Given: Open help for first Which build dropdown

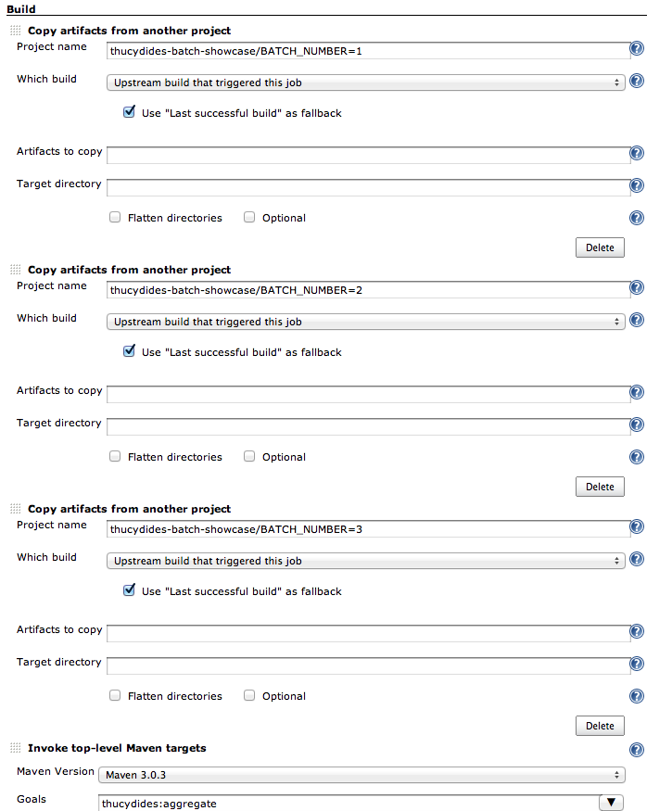Looking at the screenshot, I should [636, 82].
